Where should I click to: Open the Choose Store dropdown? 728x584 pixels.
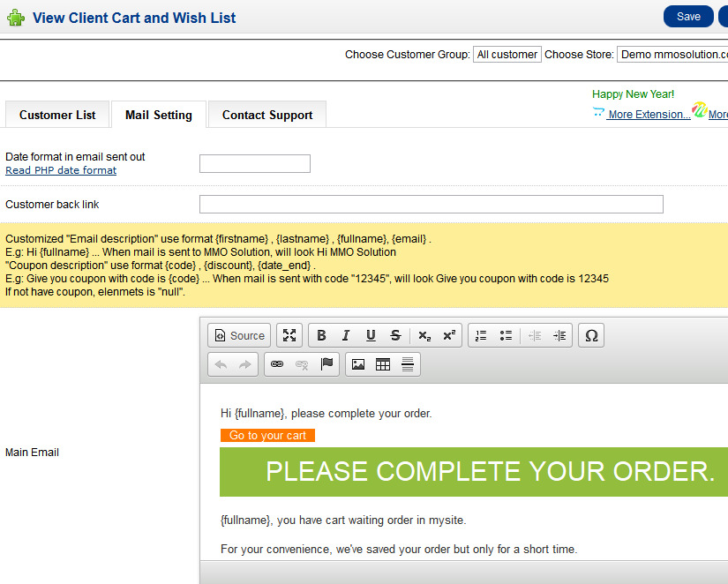[672, 55]
